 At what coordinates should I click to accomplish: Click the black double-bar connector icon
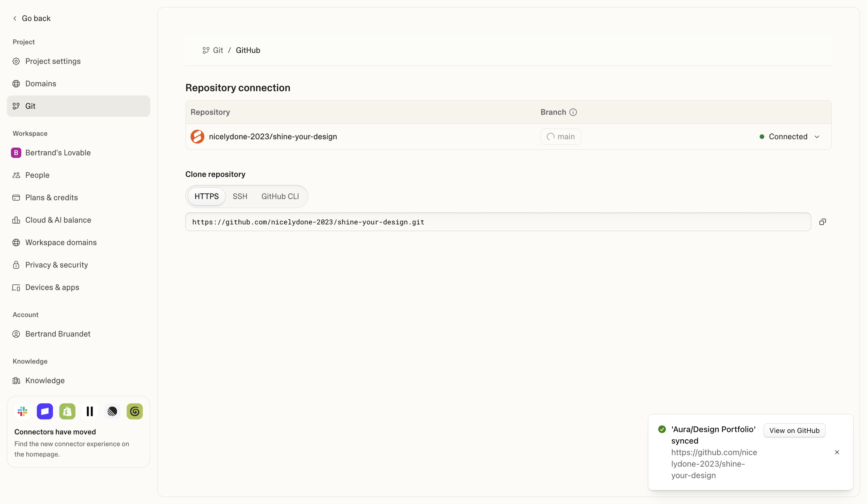pos(90,412)
